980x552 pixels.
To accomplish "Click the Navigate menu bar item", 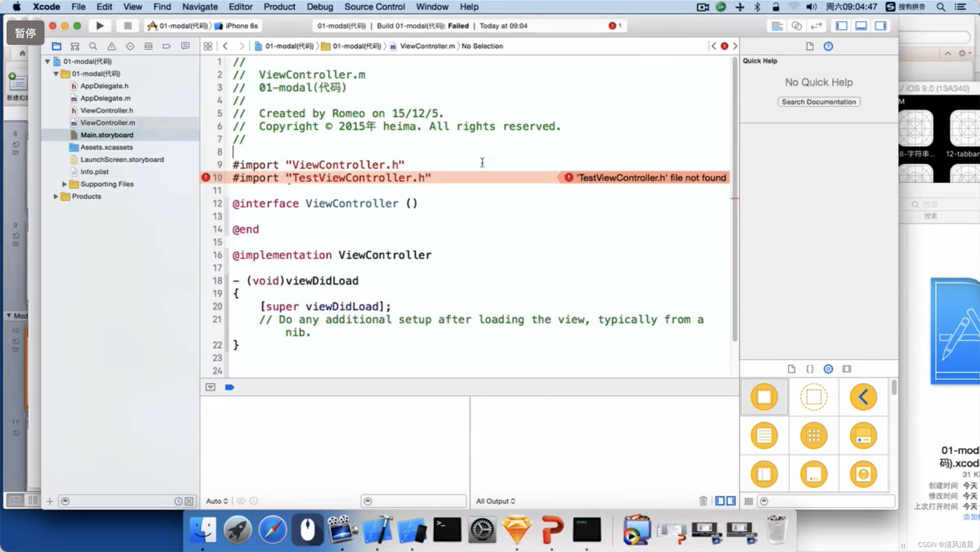I will [200, 7].
